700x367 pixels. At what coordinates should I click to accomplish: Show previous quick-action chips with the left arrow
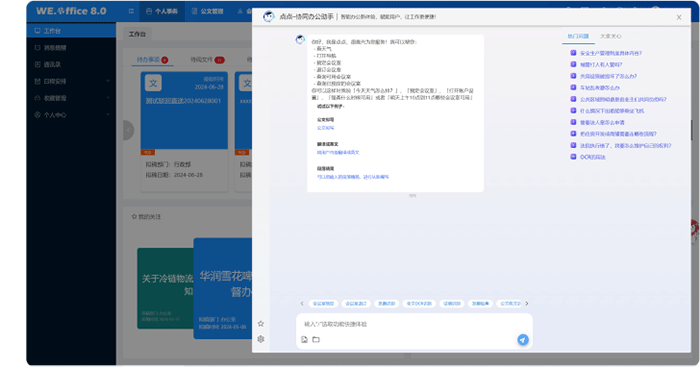302,304
